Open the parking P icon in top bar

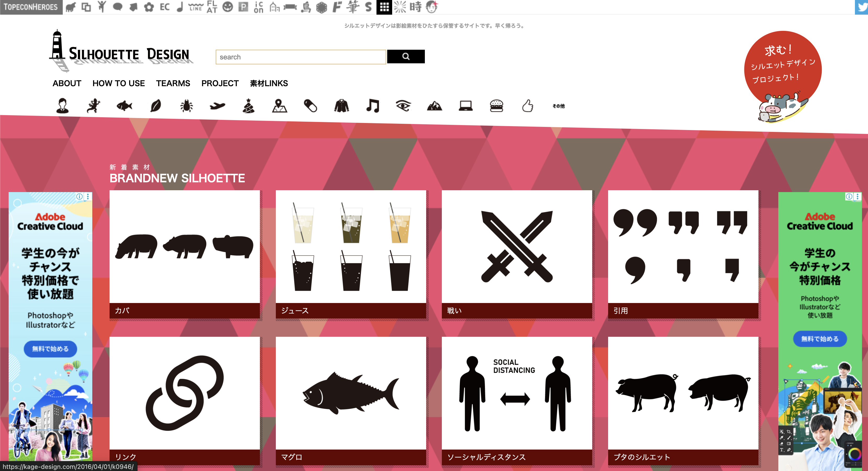point(243,7)
